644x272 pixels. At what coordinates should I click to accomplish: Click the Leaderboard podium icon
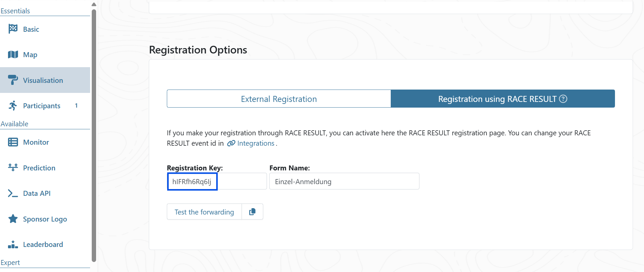pyautogui.click(x=13, y=245)
